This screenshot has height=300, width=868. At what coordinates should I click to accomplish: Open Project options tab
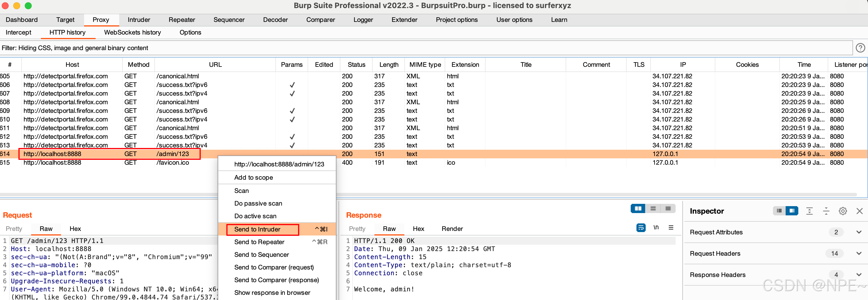coord(456,20)
